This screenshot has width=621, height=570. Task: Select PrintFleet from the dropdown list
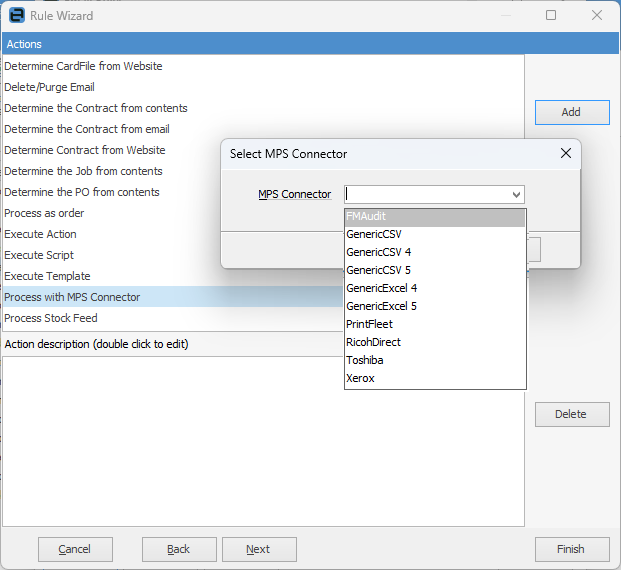coord(435,324)
